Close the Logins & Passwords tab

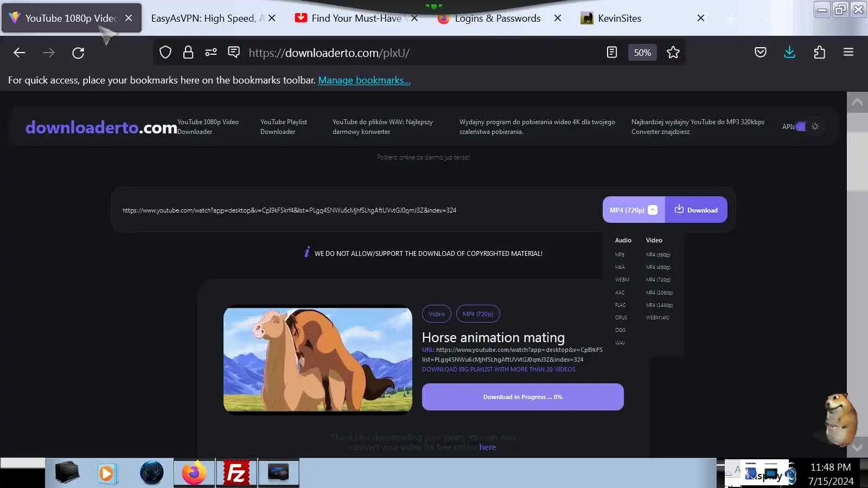558,18
